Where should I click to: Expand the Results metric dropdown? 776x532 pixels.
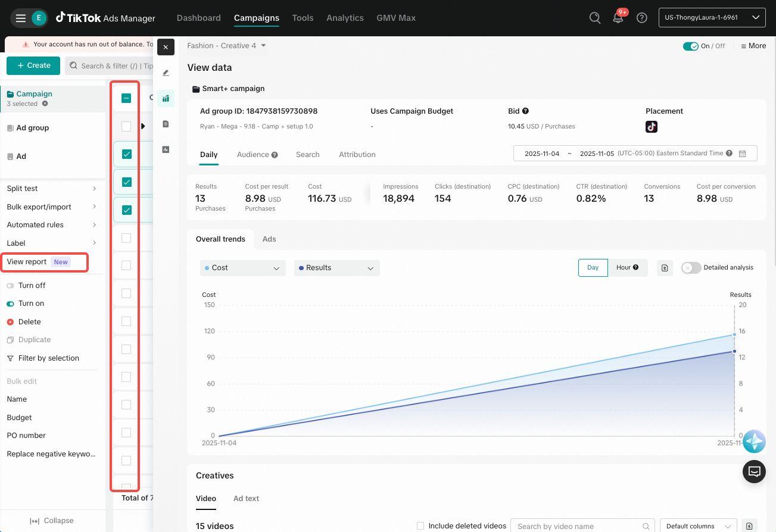tap(336, 268)
